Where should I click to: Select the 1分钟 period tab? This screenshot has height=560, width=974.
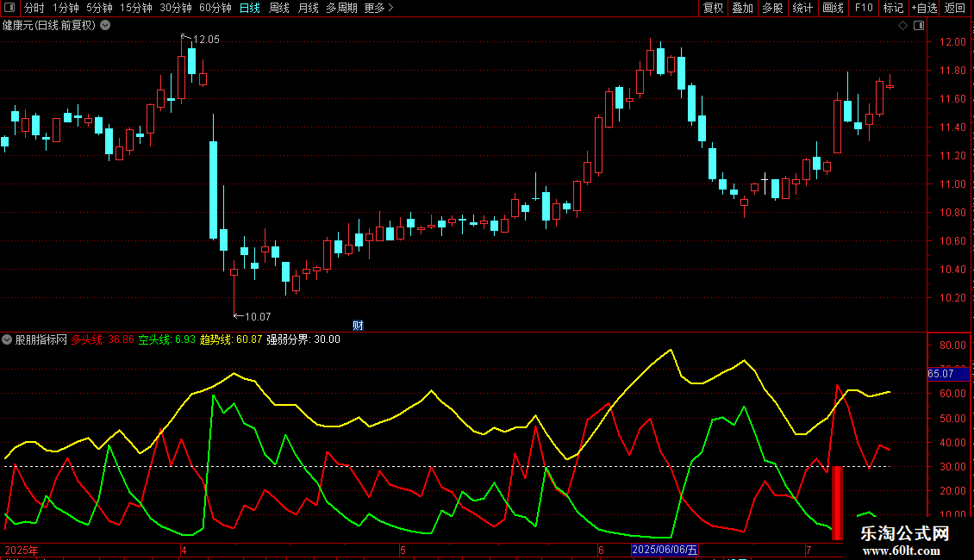(x=66, y=8)
